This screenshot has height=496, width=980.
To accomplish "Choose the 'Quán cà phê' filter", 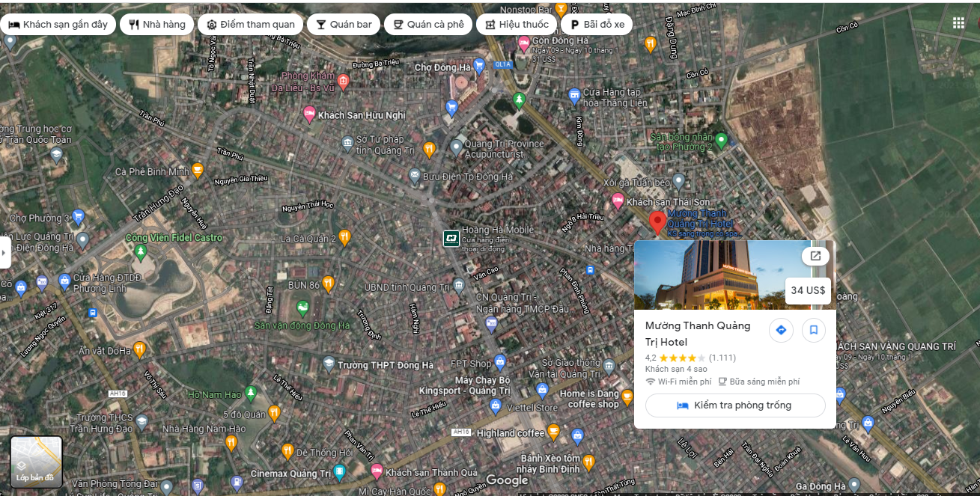I will pyautogui.click(x=428, y=24).
